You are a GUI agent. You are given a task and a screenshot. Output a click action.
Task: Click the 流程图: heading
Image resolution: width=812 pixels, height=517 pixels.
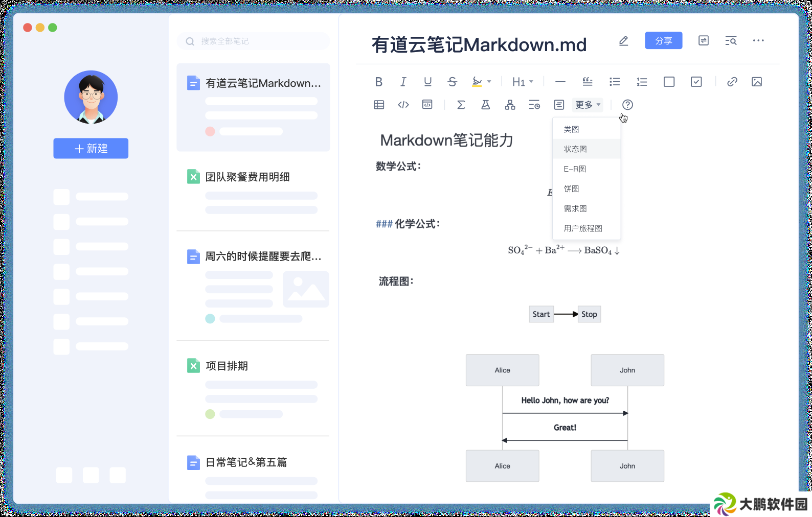point(396,281)
